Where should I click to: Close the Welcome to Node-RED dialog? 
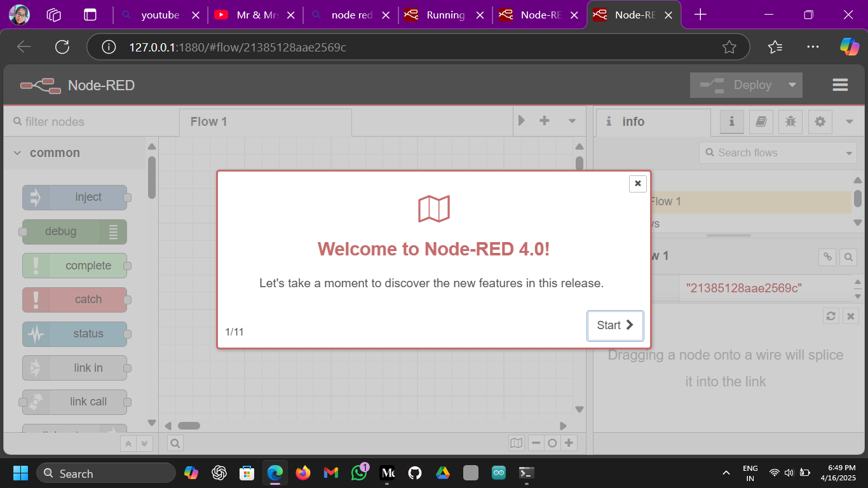[637, 184]
